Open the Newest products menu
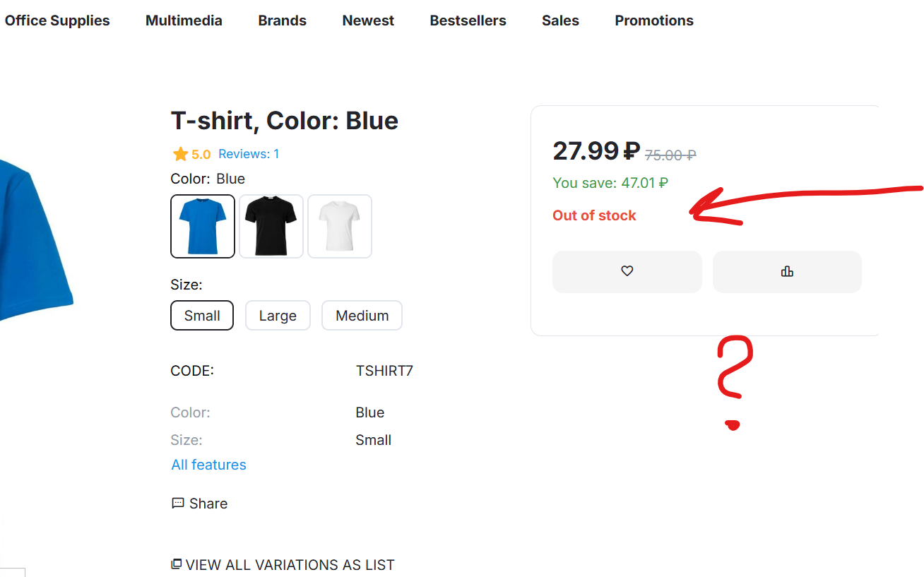This screenshot has width=924, height=577. point(368,20)
